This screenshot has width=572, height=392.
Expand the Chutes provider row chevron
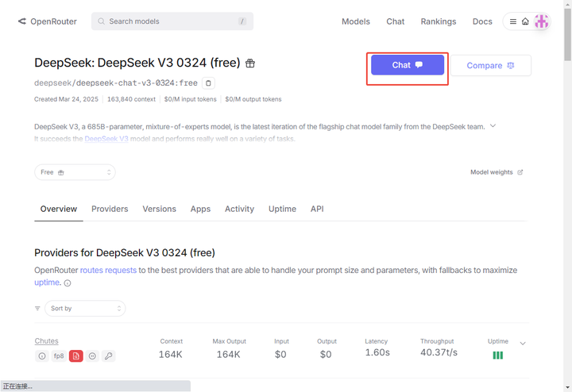pos(523,344)
